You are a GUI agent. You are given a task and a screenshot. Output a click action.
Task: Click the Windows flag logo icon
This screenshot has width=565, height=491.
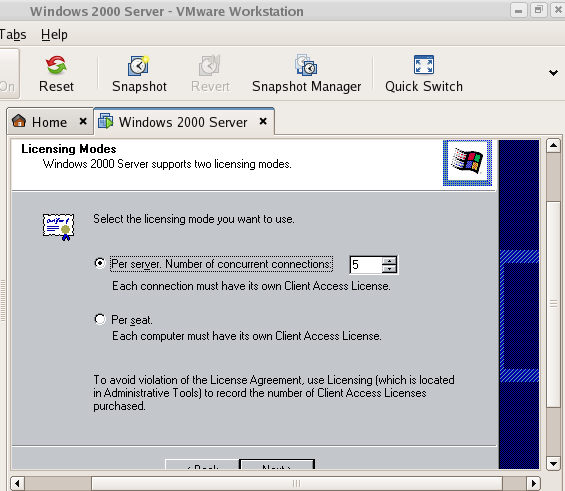tap(467, 163)
